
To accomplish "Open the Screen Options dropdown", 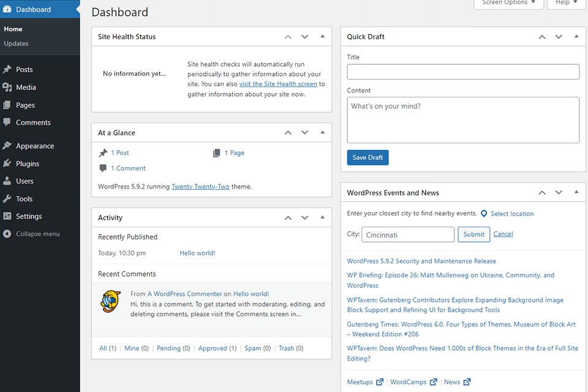I will tap(508, 3).
